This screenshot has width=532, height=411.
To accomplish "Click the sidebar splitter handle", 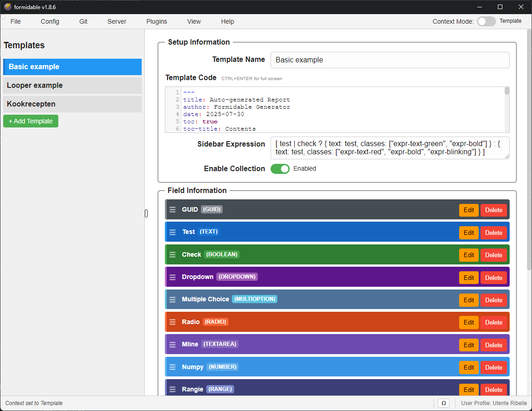I will click(146, 213).
